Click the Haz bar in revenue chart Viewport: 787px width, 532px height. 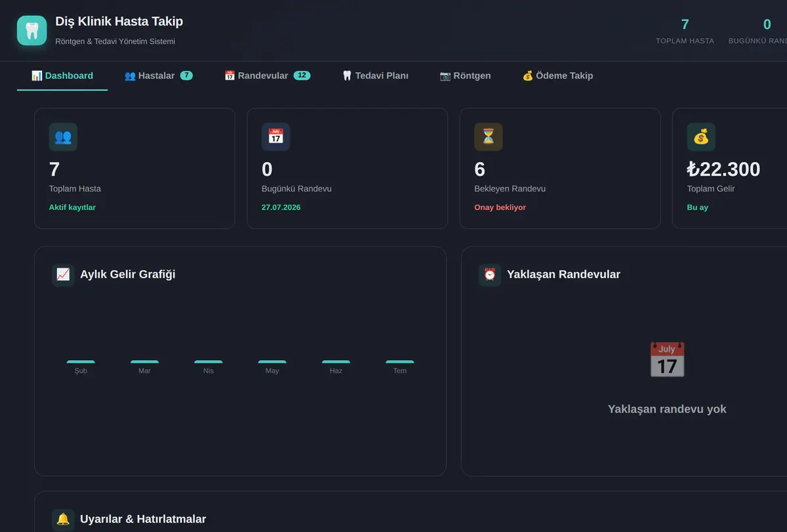click(336, 362)
